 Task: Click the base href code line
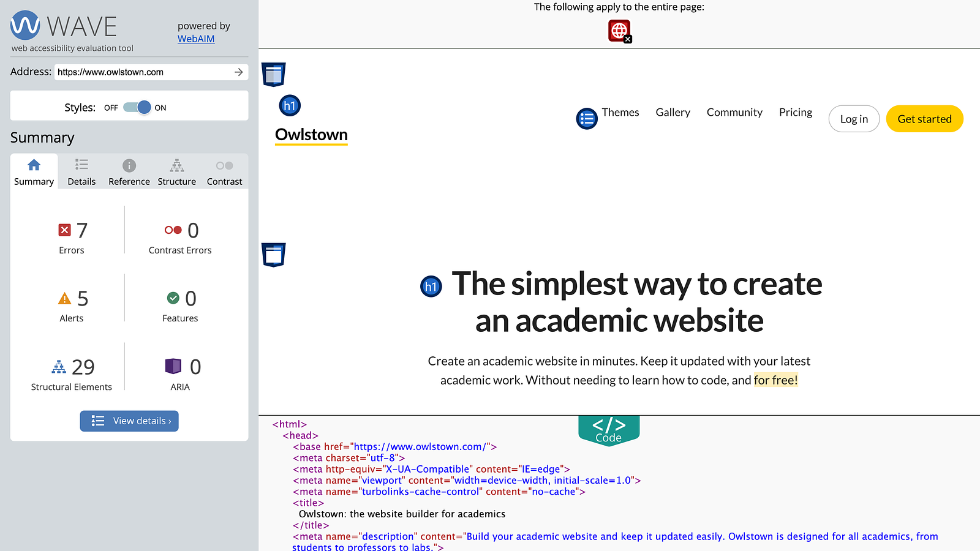tap(394, 447)
